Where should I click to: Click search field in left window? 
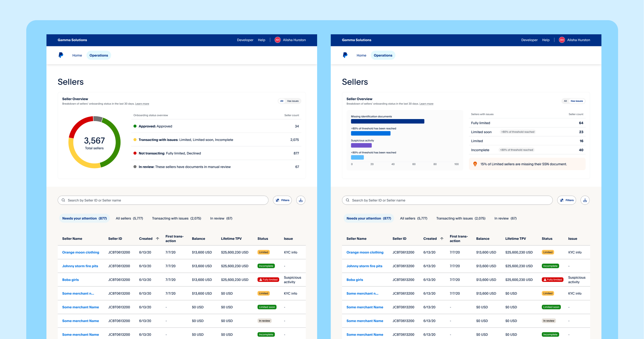[x=163, y=200]
